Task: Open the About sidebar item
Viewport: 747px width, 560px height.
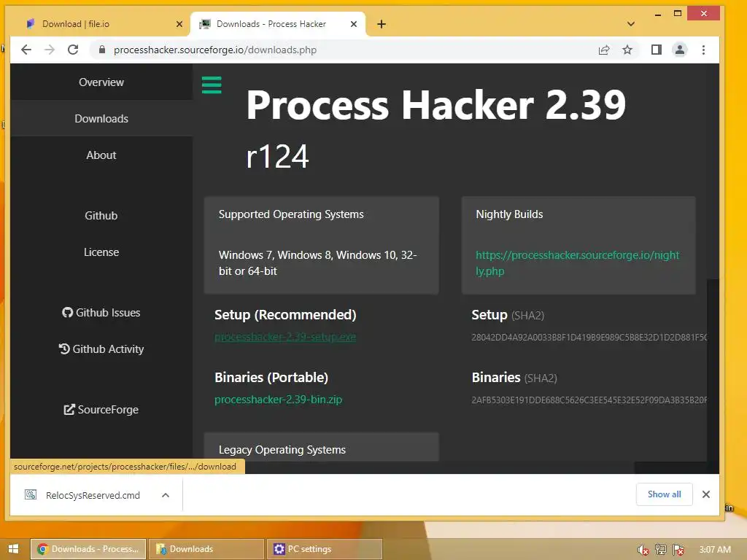Action: click(101, 155)
